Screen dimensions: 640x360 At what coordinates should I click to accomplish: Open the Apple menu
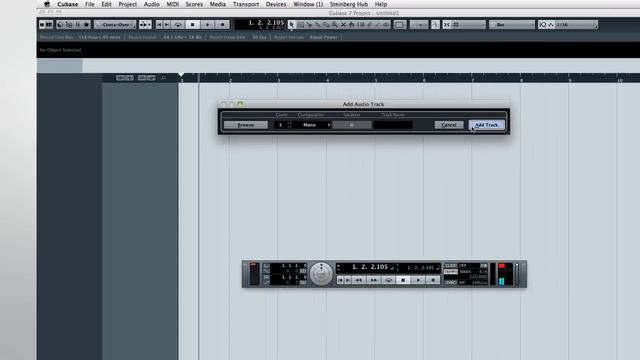tap(47, 4)
